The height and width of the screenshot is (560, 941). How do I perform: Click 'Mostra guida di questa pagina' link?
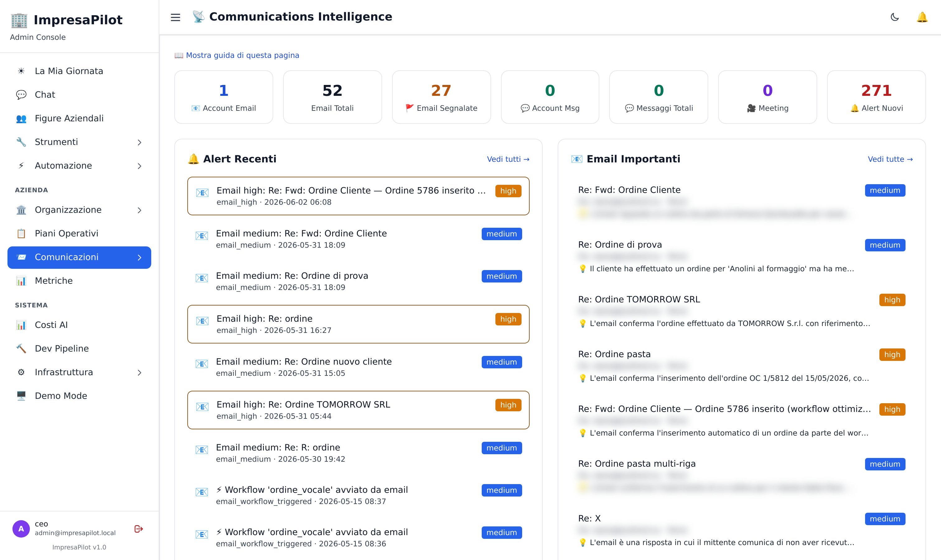coord(237,55)
